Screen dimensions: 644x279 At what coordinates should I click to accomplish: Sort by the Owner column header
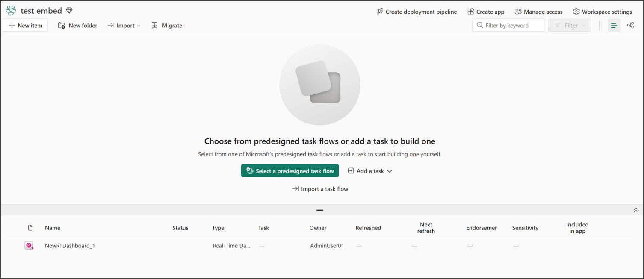(318, 228)
